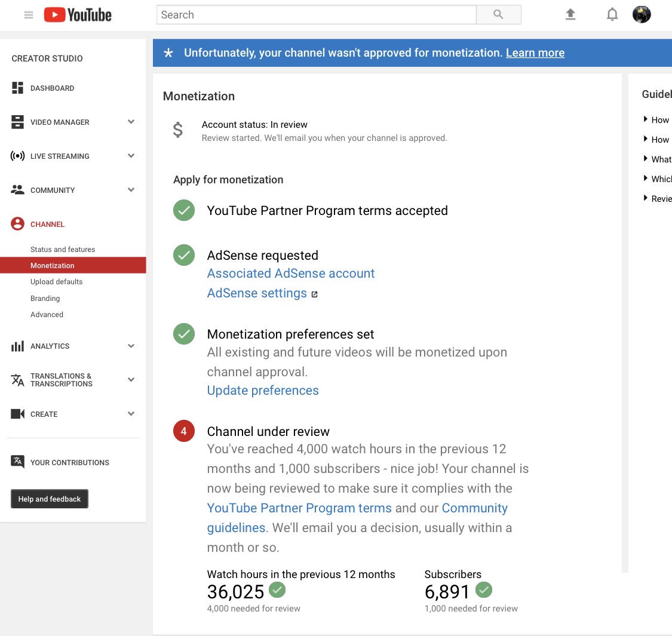Expand the Create section chevron
672x636 pixels.
[131, 413]
